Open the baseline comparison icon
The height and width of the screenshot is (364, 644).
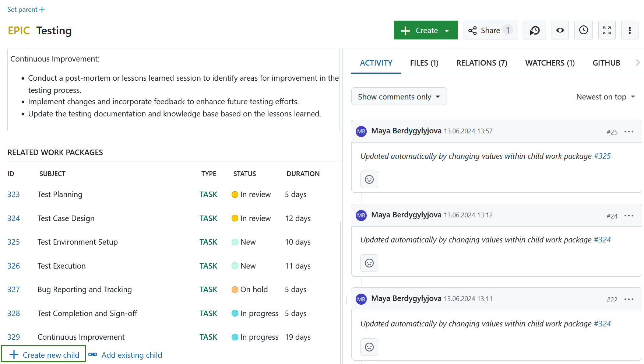(x=535, y=30)
